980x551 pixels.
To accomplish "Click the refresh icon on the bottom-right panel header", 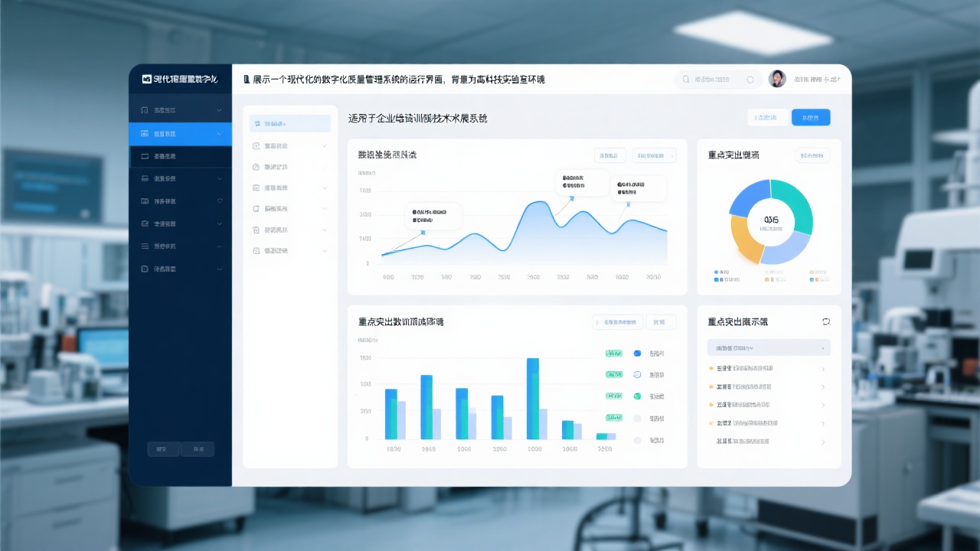I will click(825, 321).
